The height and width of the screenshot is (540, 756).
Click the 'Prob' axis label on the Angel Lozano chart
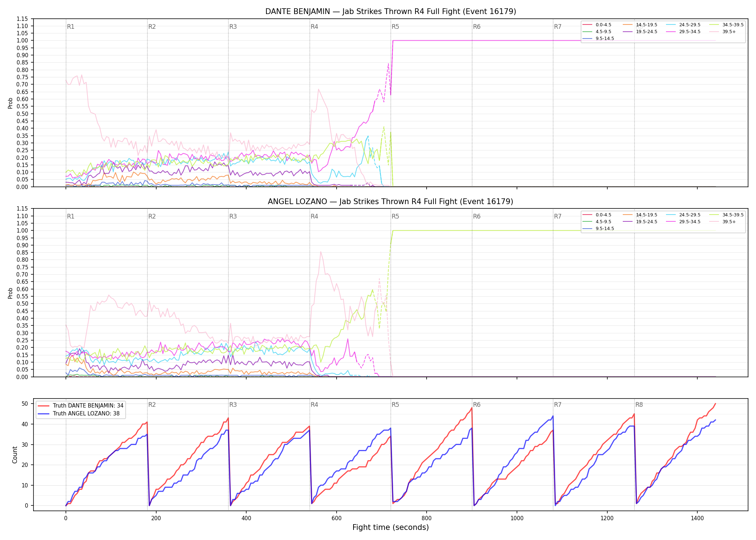(x=10, y=293)
